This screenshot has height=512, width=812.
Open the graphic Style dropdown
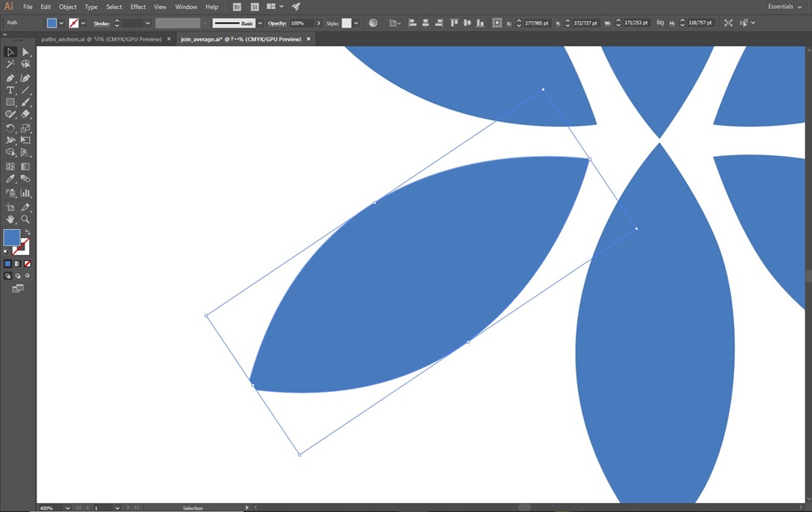(356, 23)
